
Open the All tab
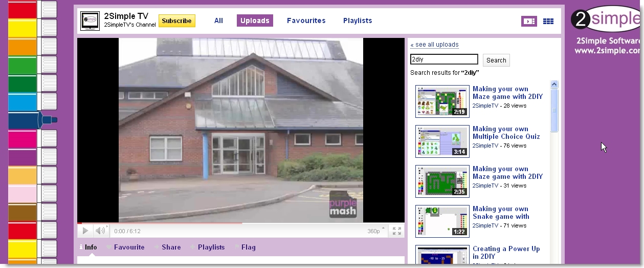[x=219, y=21]
